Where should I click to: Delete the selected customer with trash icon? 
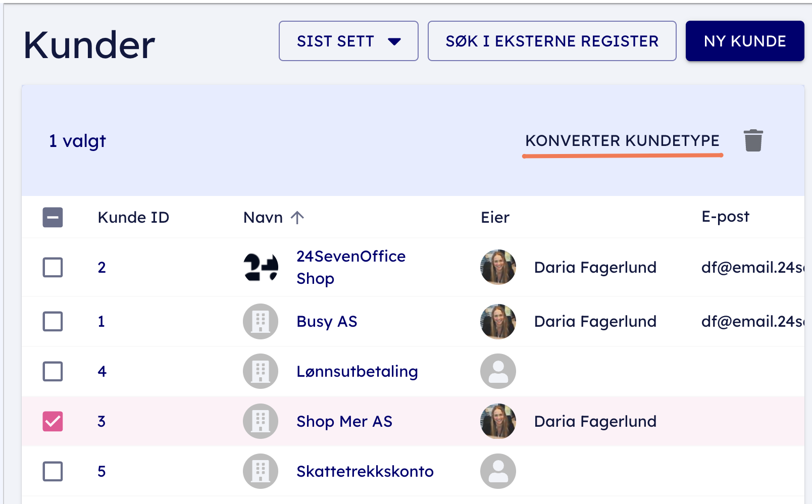pyautogui.click(x=753, y=140)
